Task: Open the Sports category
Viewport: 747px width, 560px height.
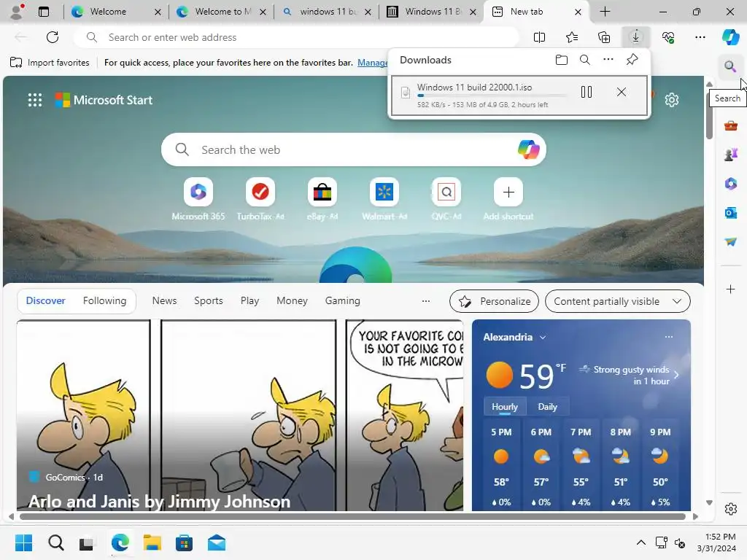Action: 208,301
